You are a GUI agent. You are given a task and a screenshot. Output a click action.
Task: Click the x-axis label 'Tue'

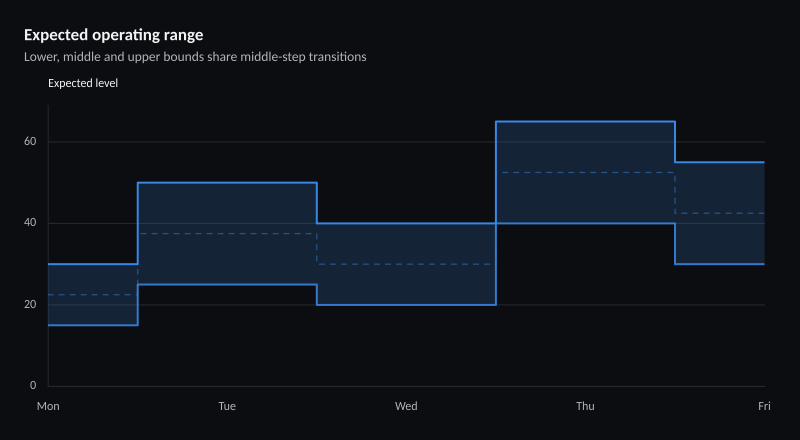click(x=227, y=406)
